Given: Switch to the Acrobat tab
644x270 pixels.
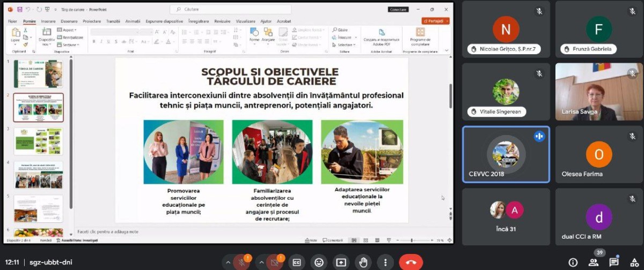Looking at the screenshot, I should click(x=284, y=21).
